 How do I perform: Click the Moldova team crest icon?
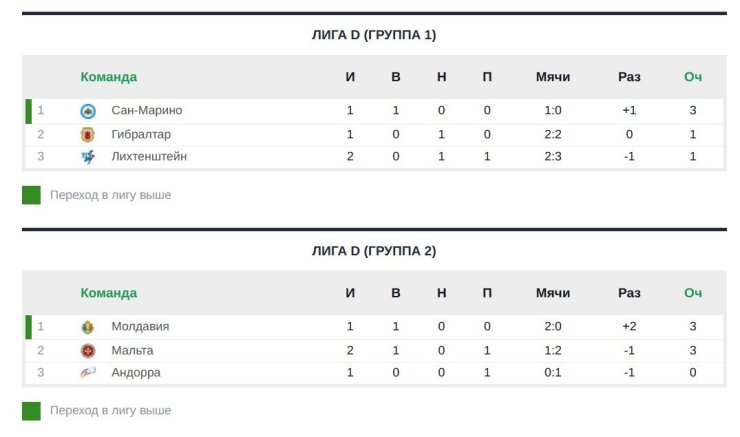point(88,327)
